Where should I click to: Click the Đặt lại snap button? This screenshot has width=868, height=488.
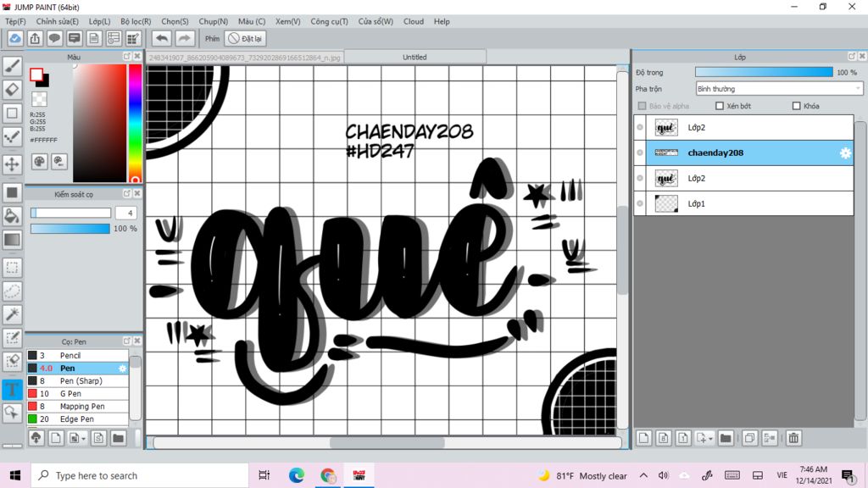[245, 38]
